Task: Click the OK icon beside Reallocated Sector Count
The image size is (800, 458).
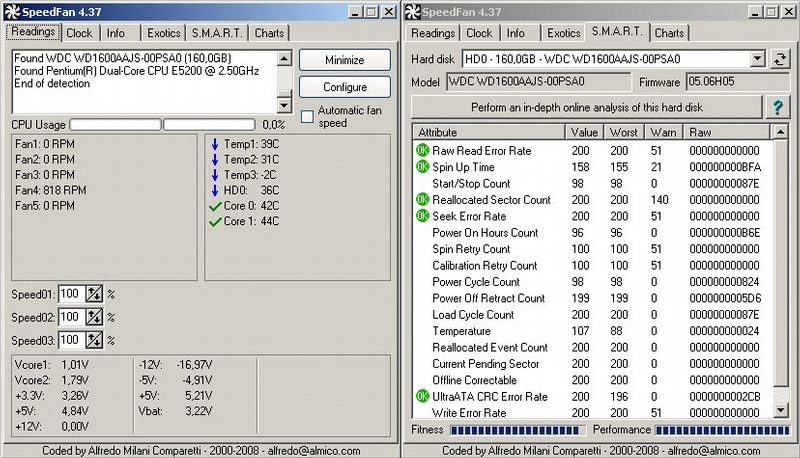Action: tap(422, 199)
